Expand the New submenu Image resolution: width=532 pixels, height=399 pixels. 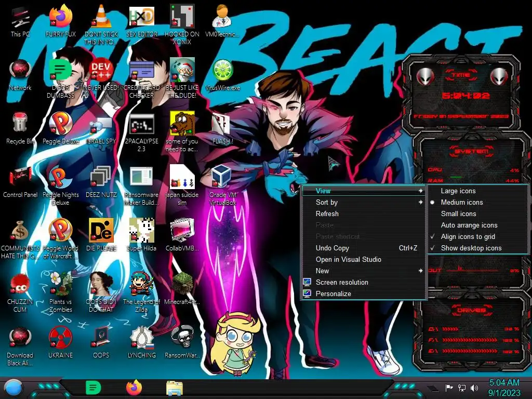click(x=364, y=271)
